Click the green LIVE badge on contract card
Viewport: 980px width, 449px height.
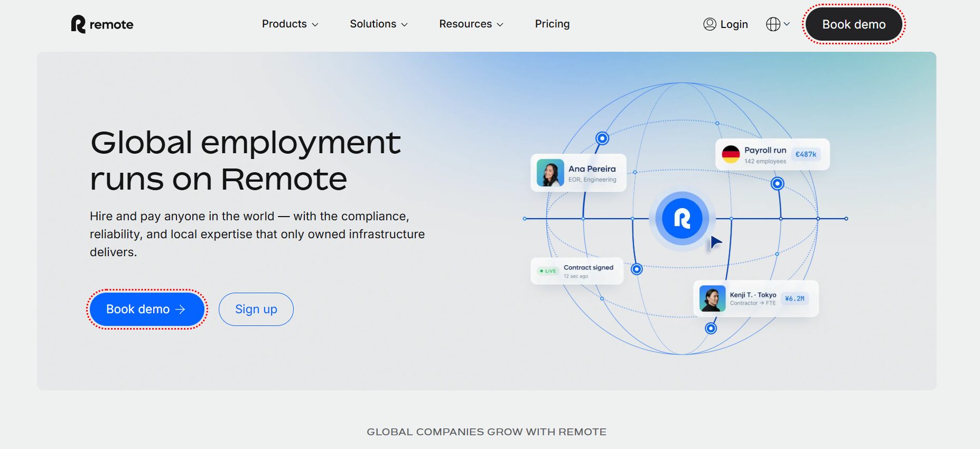coord(548,271)
